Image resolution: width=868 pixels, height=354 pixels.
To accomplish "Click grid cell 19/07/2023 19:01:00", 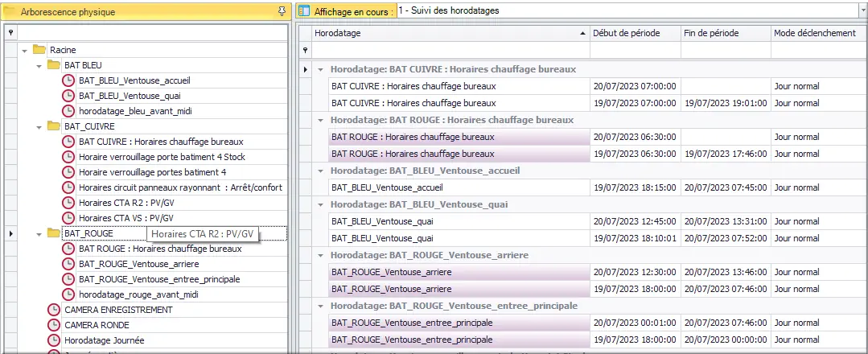I will pyautogui.click(x=726, y=103).
